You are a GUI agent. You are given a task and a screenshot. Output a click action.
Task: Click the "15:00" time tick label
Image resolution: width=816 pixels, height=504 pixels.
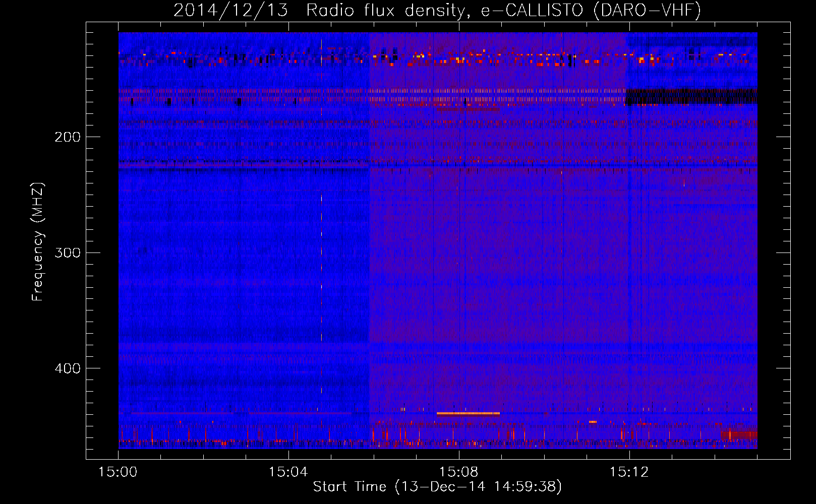[x=118, y=472]
